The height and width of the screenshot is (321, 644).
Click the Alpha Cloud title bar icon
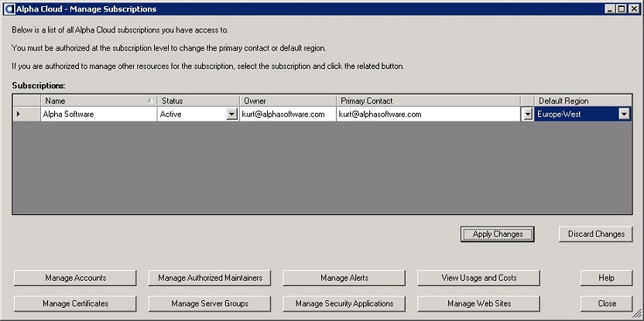9,9
